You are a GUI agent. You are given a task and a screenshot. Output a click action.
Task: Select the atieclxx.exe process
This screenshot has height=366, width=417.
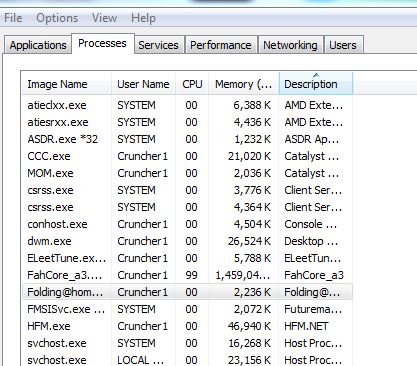[x=187, y=105]
